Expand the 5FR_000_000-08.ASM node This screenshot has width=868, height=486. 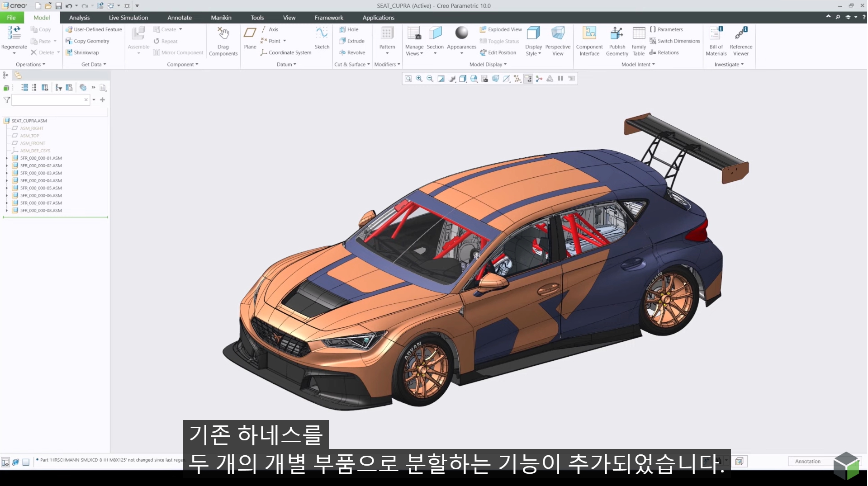coord(7,211)
